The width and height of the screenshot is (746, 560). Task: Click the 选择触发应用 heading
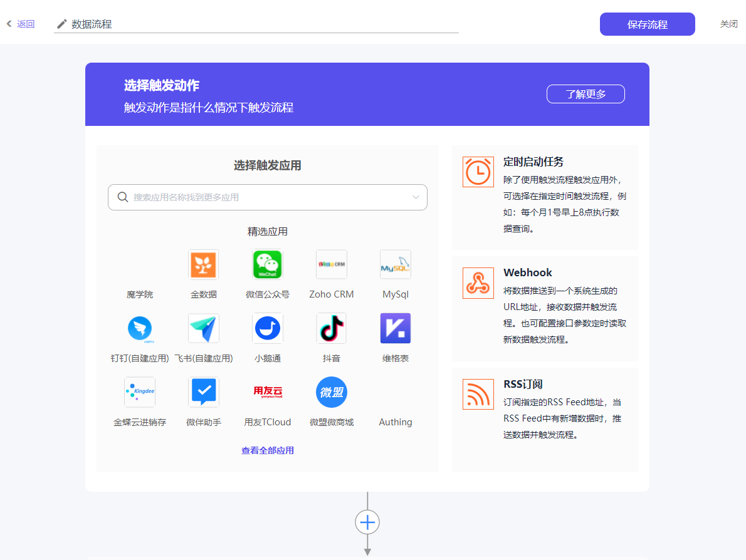[268, 165]
